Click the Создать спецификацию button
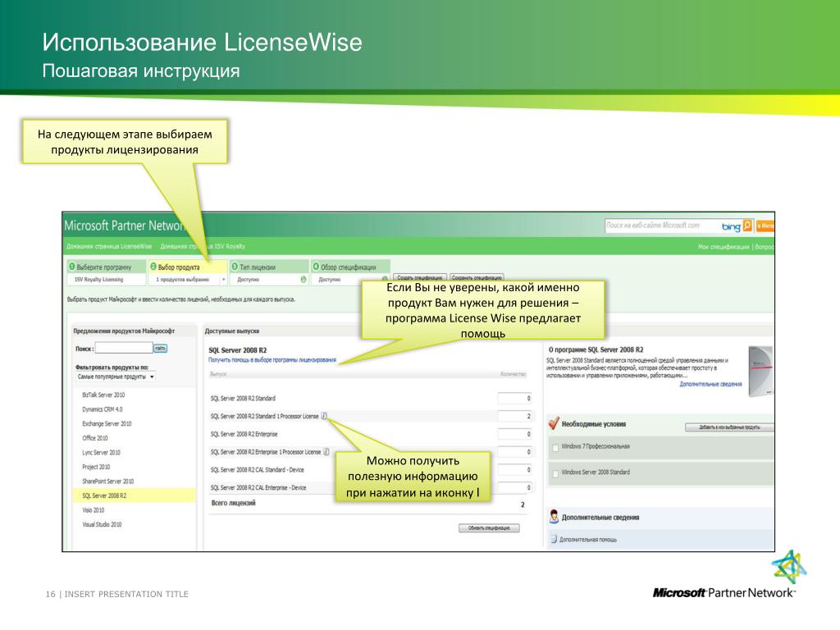This screenshot has width=840, height=630. (420, 277)
